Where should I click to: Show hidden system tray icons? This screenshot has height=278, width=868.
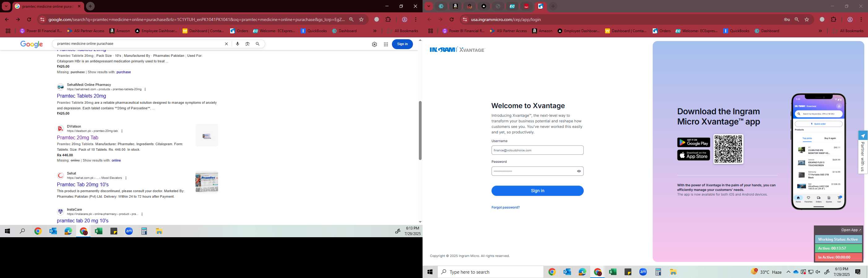pos(788,272)
